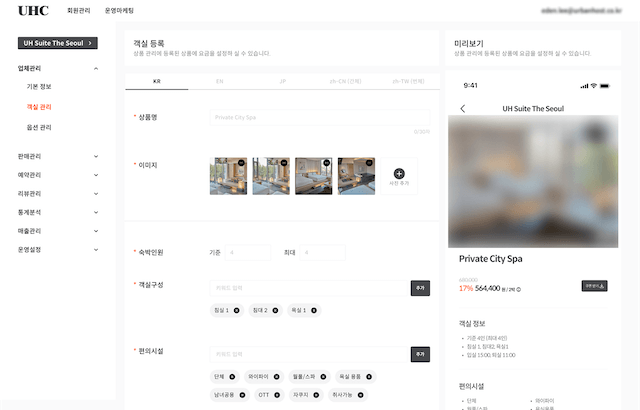
Task: Delete the 와이파이 amenity tag
Action: [x=277, y=376]
